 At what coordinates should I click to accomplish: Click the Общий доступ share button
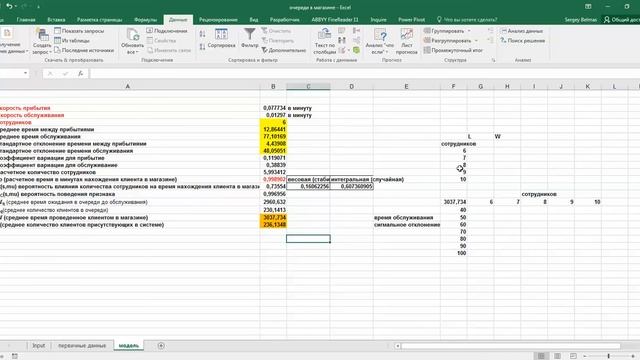(622, 20)
